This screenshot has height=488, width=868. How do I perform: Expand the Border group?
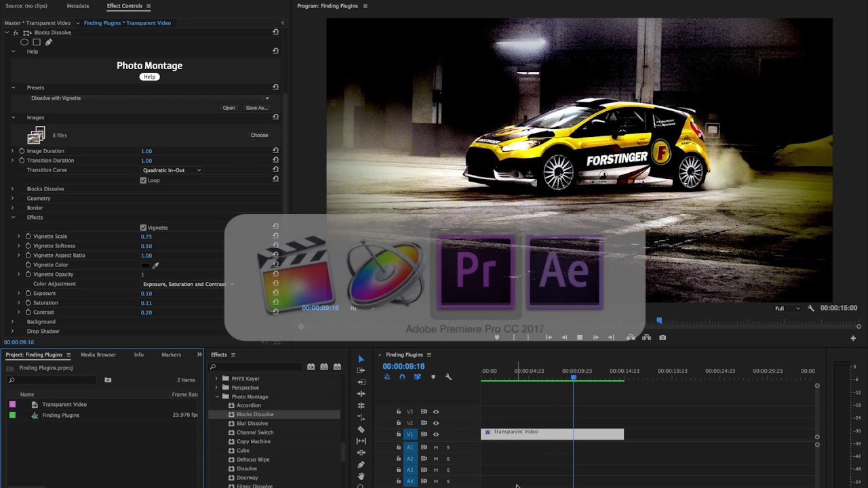(12, 208)
